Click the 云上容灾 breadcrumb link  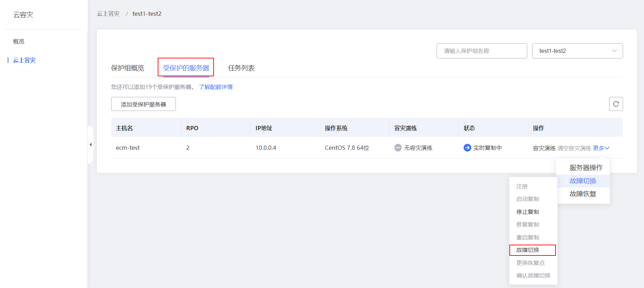[x=108, y=14]
